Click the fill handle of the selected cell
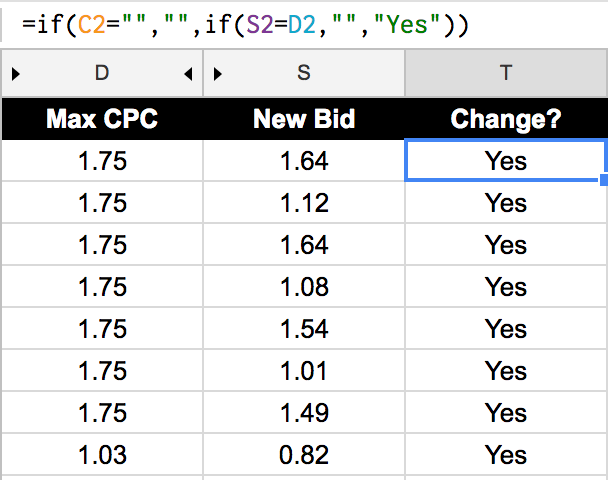 tap(605, 181)
